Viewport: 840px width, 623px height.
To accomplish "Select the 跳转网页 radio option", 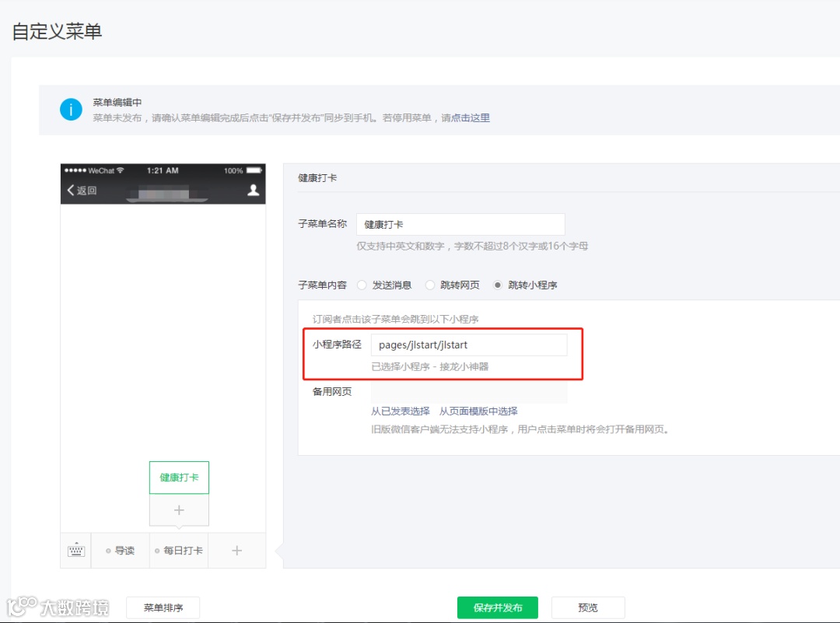I will [x=429, y=285].
